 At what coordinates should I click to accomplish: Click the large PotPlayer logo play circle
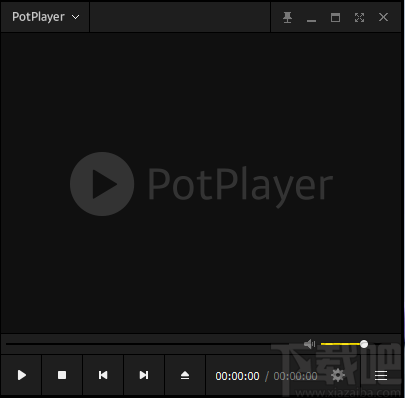point(102,184)
